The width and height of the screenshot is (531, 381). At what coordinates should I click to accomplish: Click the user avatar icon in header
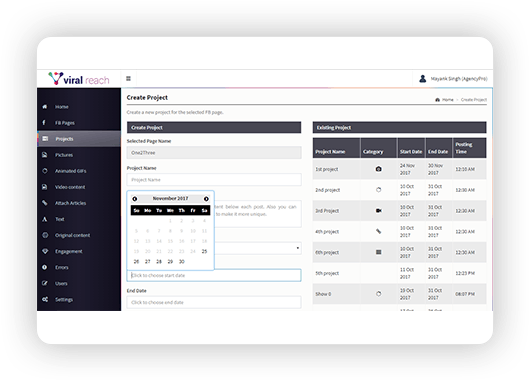click(423, 79)
